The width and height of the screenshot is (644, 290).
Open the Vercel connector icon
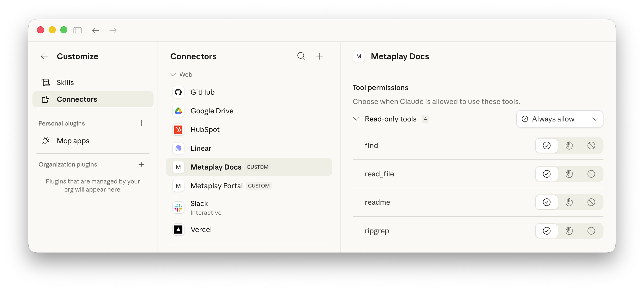[x=178, y=229]
